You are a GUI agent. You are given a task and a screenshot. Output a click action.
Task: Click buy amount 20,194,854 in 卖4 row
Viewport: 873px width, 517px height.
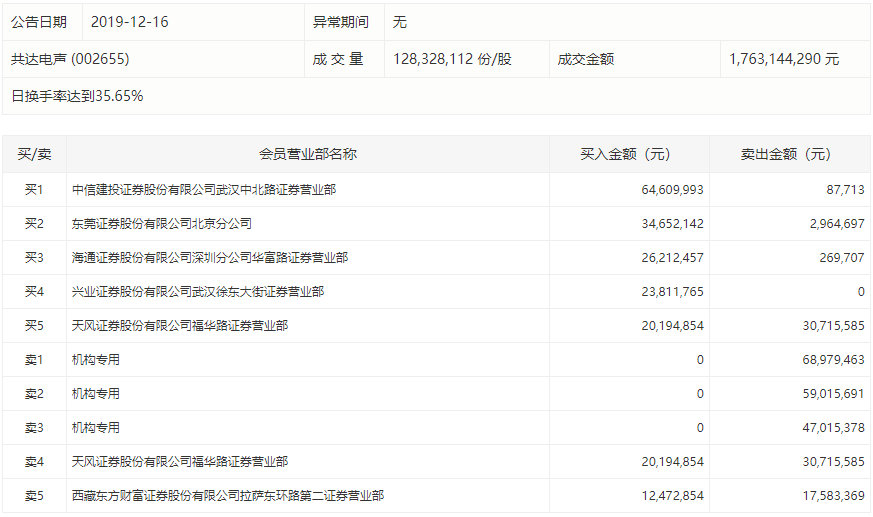pyautogui.click(x=673, y=462)
